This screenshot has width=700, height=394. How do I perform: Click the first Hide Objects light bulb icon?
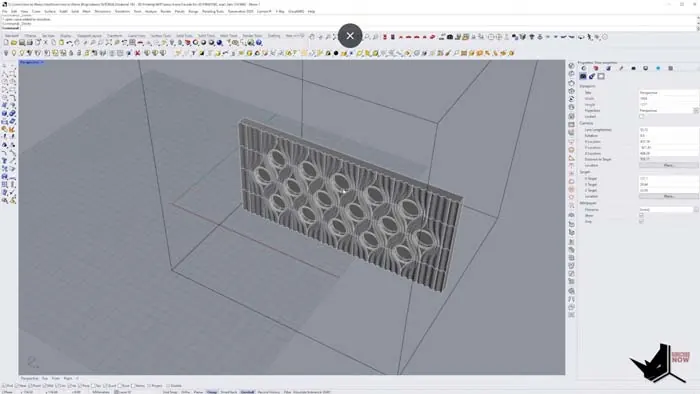(x=6, y=53)
